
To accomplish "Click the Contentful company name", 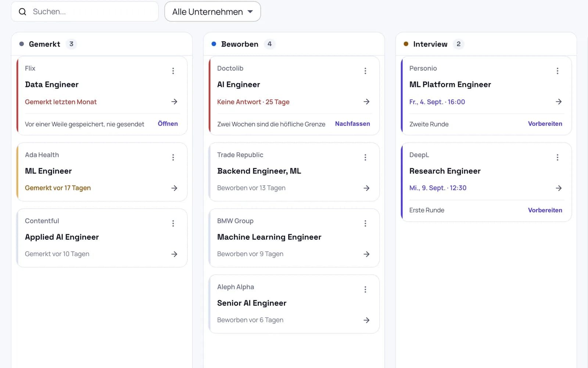I will [42, 221].
